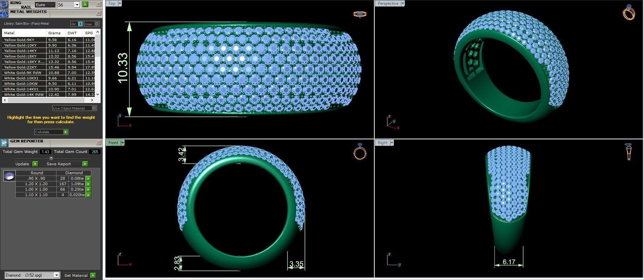Click the Total Gem Count value 265
This screenshot has height=280, width=644.
95,152
